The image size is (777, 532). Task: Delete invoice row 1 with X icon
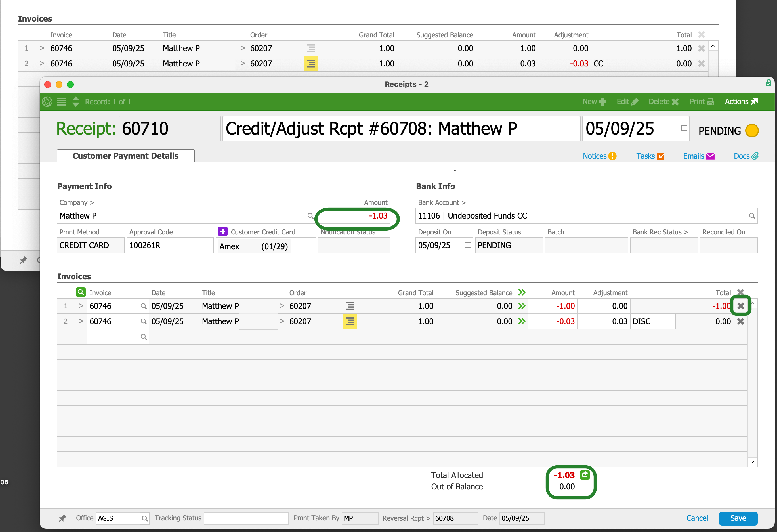(x=740, y=306)
